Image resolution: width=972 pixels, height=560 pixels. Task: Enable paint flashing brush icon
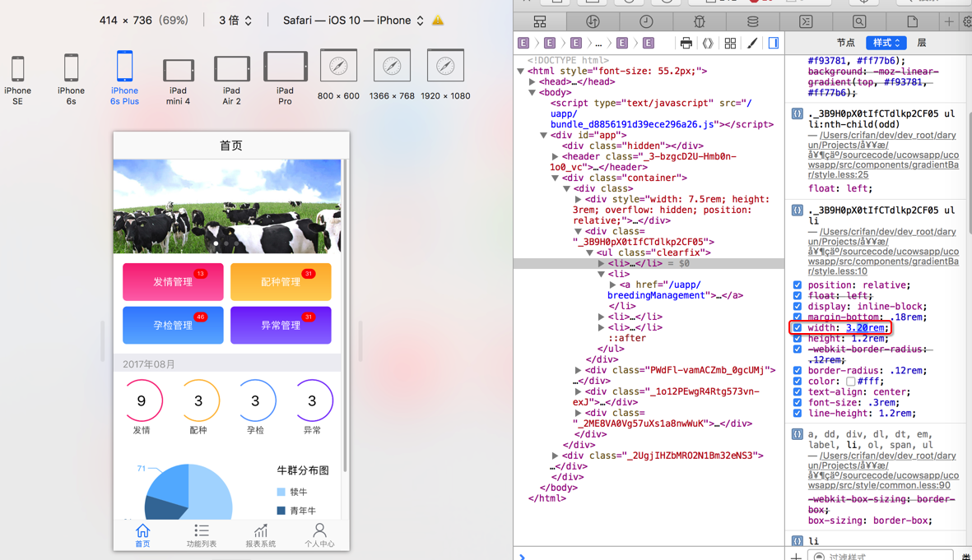point(752,43)
